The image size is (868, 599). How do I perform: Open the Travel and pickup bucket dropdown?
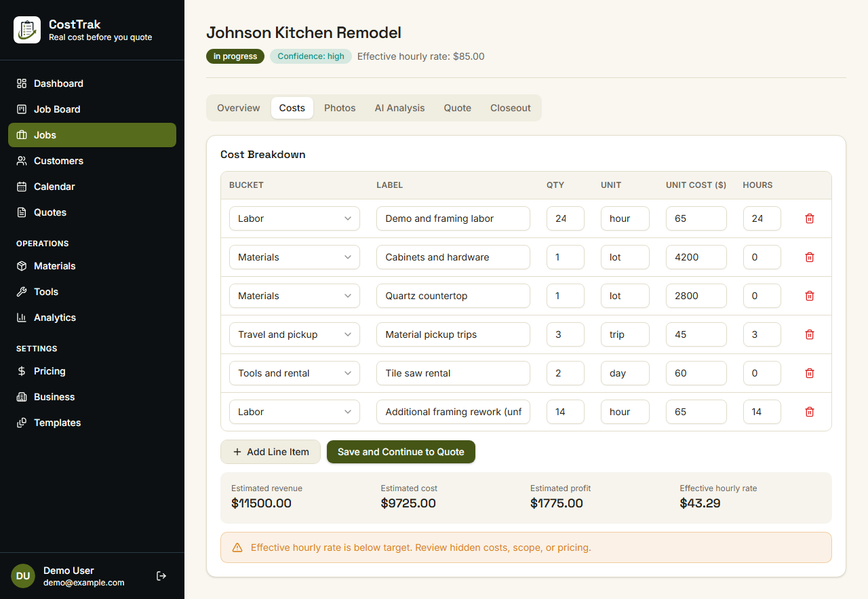coord(294,334)
